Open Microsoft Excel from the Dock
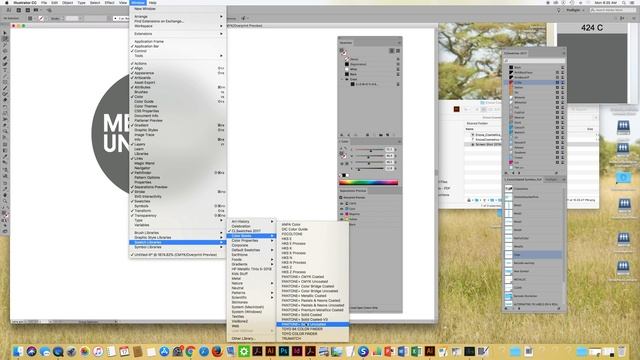640x360 pixels. 416,351
